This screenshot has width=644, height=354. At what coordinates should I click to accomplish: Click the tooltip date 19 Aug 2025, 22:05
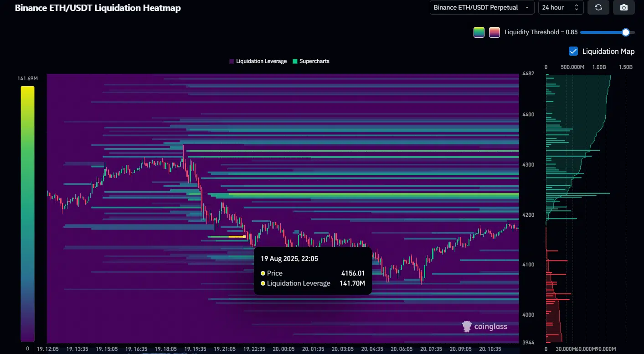(289, 259)
